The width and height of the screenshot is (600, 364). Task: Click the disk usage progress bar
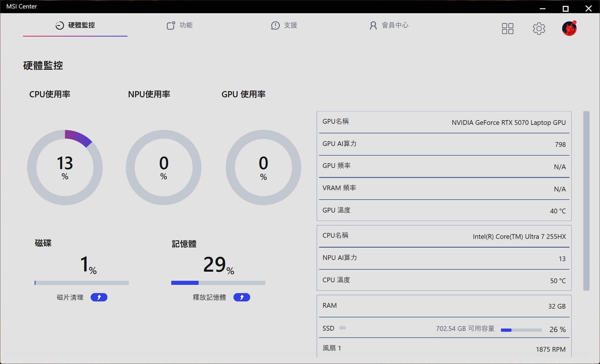pos(82,283)
